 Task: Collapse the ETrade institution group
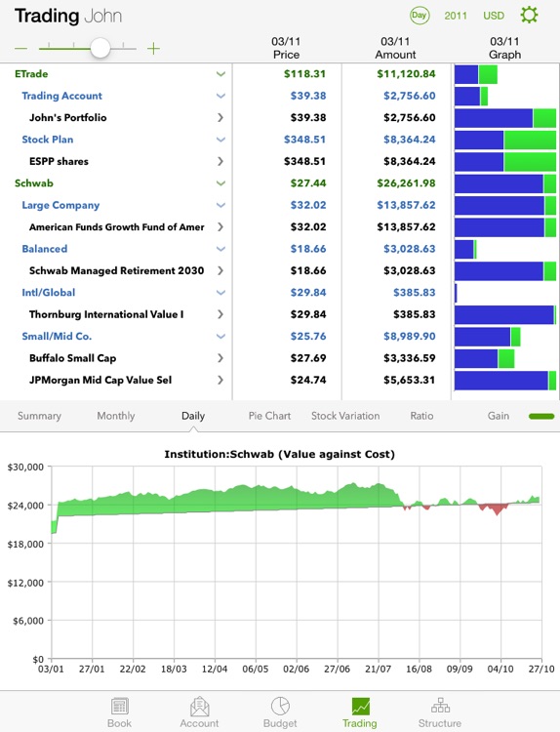pyautogui.click(x=220, y=74)
